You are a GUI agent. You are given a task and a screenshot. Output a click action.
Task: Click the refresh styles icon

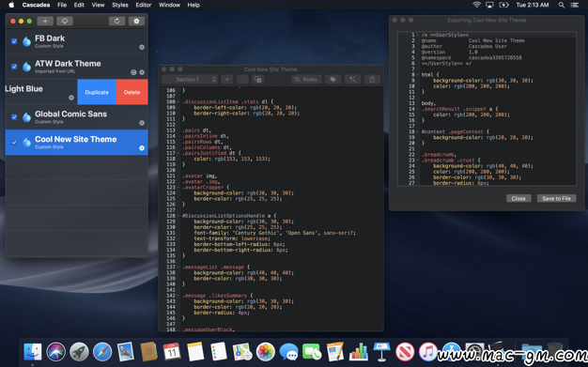click(x=116, y=21)
